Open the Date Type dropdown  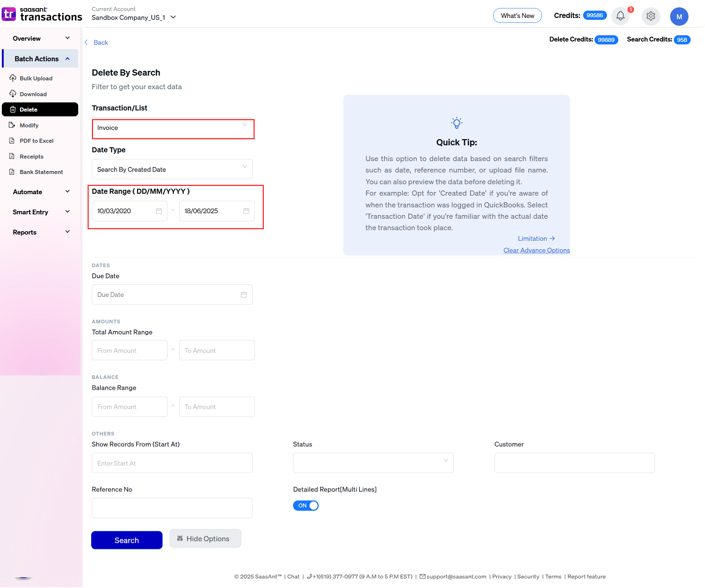(x=172, y=169)
